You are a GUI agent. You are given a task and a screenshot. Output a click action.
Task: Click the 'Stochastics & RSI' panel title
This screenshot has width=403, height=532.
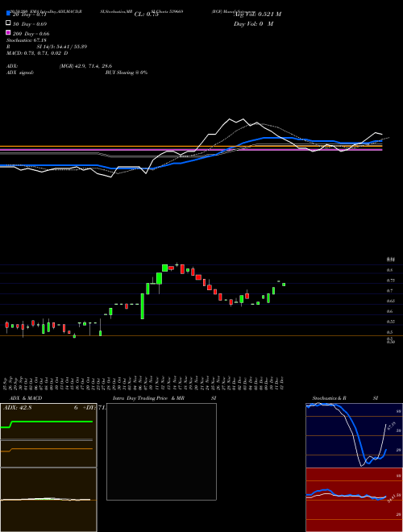pyautogui.click(x=345, y=398)
